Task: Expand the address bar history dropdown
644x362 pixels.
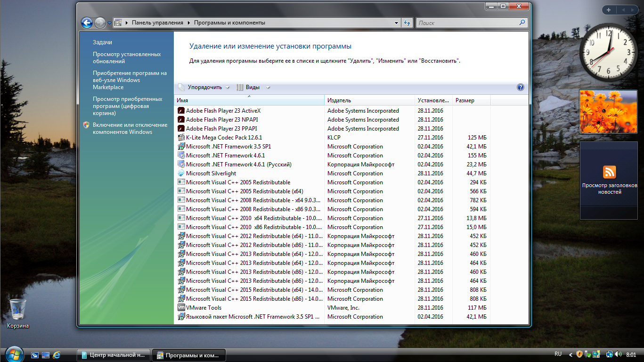Action: pos(396,23)
